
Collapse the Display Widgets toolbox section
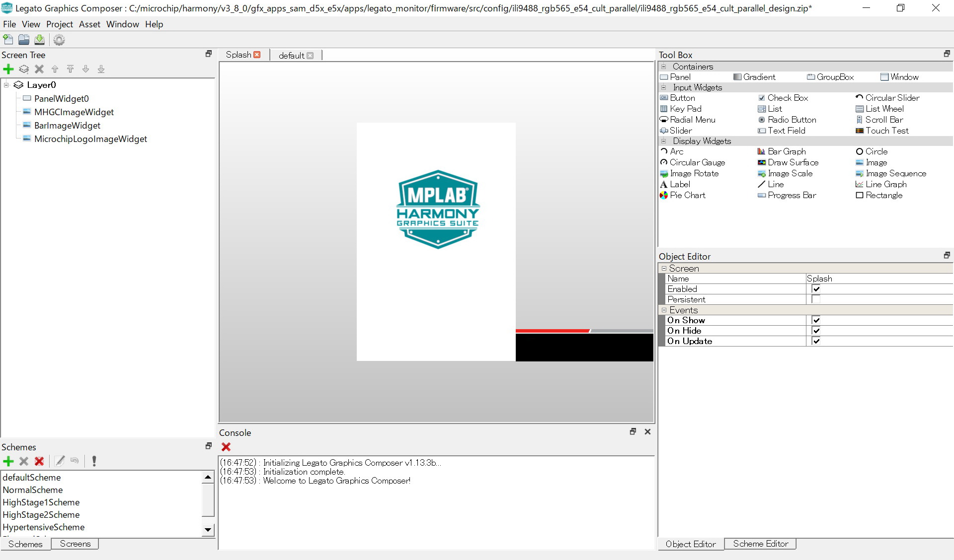tap(664, 141)
